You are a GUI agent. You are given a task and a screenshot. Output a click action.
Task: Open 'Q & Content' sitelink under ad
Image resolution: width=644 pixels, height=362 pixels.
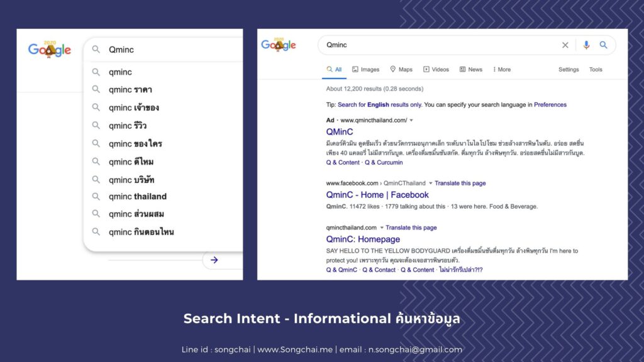pyautogui.click(x=343, y=163)
